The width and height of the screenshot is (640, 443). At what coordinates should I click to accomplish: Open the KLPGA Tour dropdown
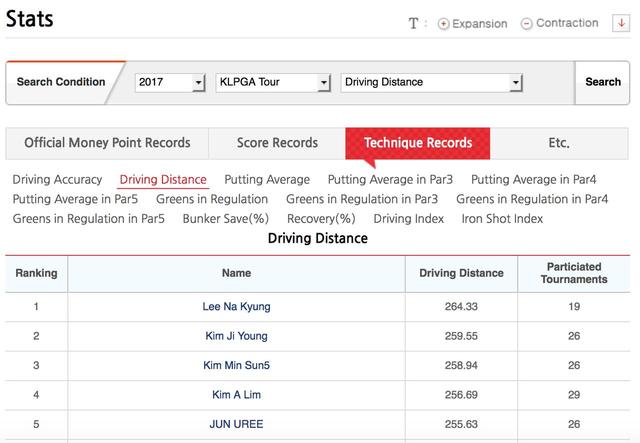coord(273,82)
